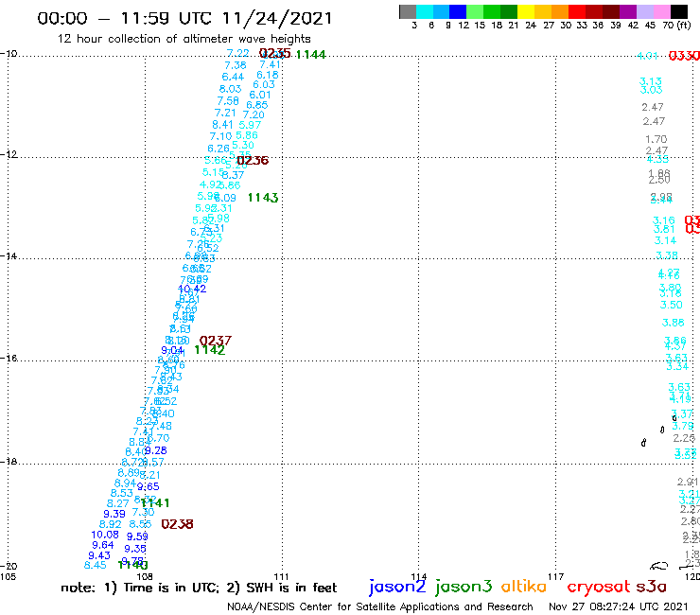The height and width of the screenshot is (615, 700).
Task: Click the '00:00 – 11:59 UTC 11/24/2021' title
Action: pos(184,18)
